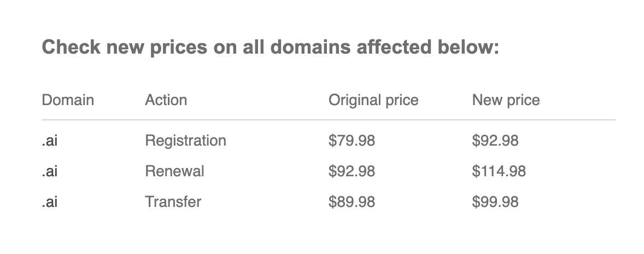The width and height of the screenshot is (644, 254).
Task: Click the .ai domain in Renewal row
Action: (50, 171)
